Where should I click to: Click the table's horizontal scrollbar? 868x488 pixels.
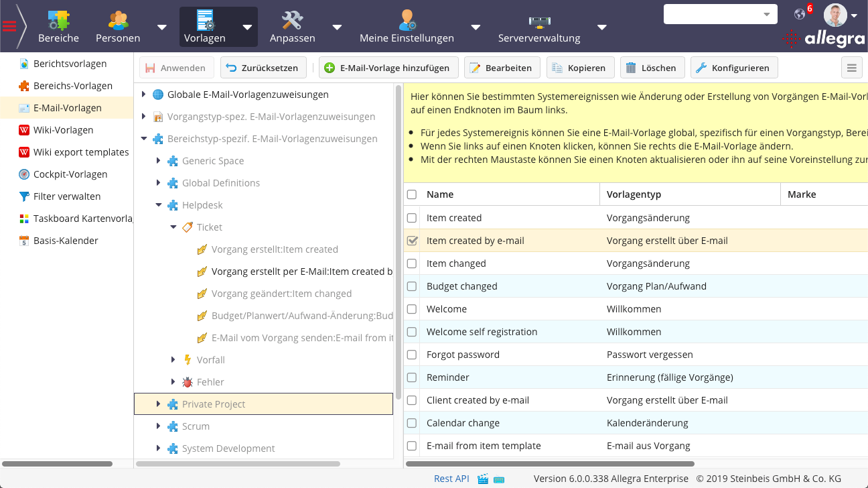(x=549, y=463)
